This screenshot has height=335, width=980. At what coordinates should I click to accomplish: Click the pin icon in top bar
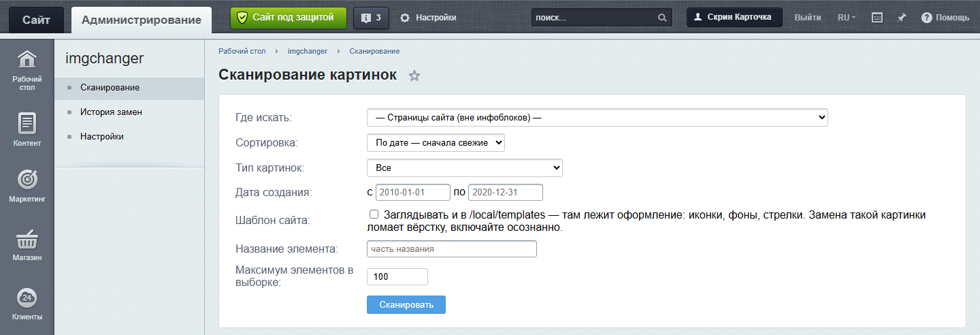pos(902,18)
